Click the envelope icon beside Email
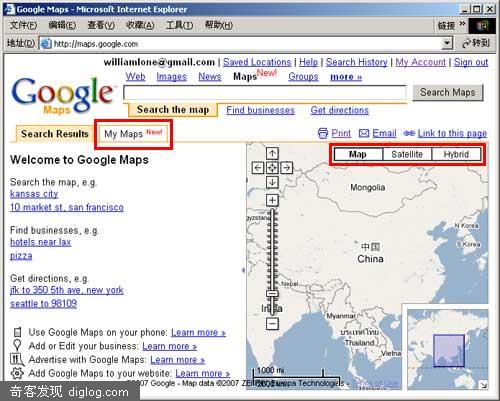Viewport: 500px width, 401px height. tap(364, 134)
